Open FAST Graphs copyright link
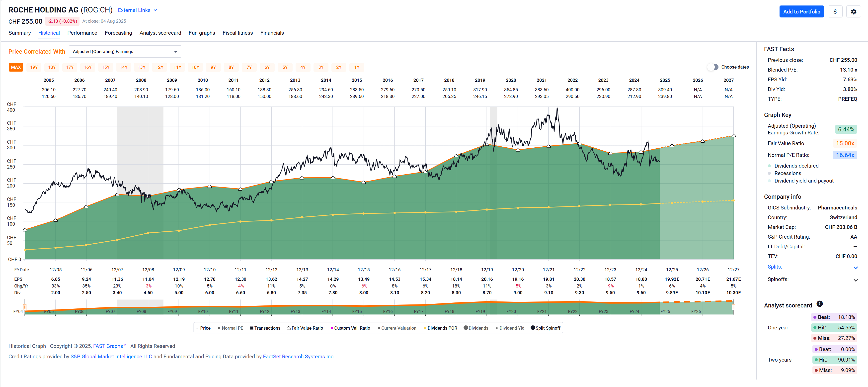868x387 pixels. (x=109, y=346)
